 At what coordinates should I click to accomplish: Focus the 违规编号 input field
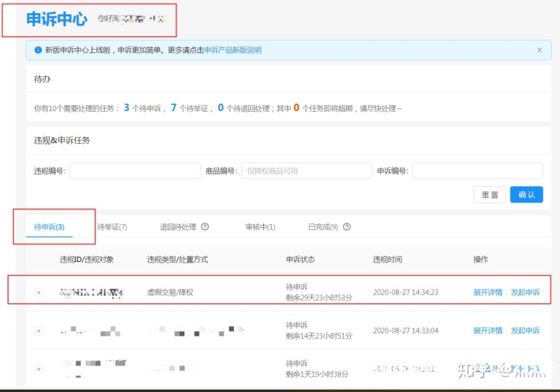click(x=135, y=171)
